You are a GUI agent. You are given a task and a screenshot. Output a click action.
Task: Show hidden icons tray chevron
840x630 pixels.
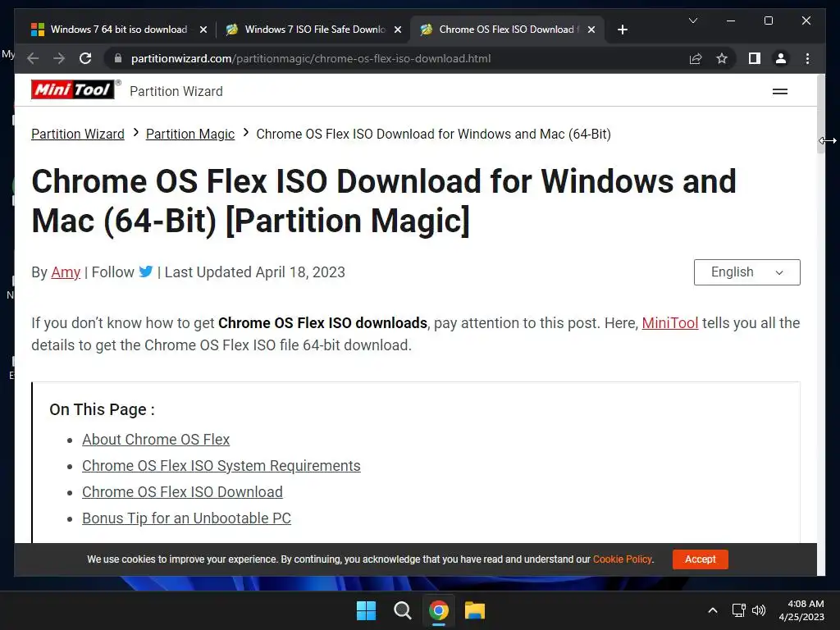(x=713, y=610)
